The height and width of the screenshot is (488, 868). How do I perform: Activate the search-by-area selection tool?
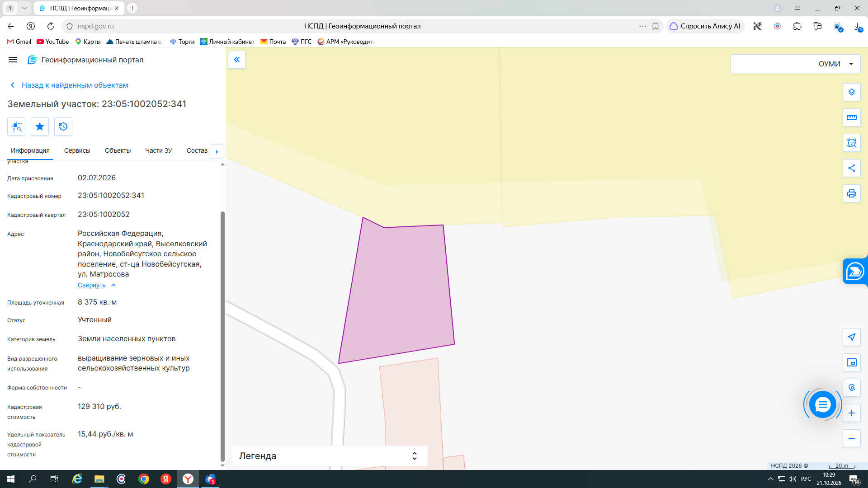[852, 143]
